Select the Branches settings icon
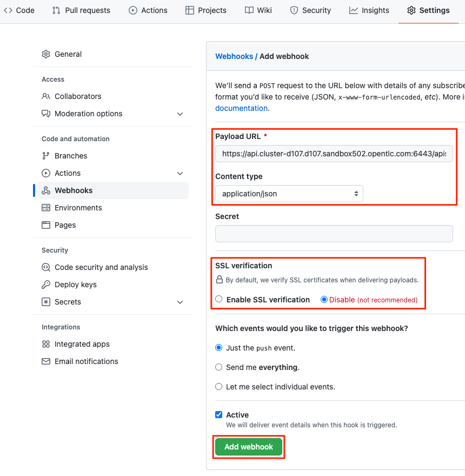465x476 pixels. [46, 156]
